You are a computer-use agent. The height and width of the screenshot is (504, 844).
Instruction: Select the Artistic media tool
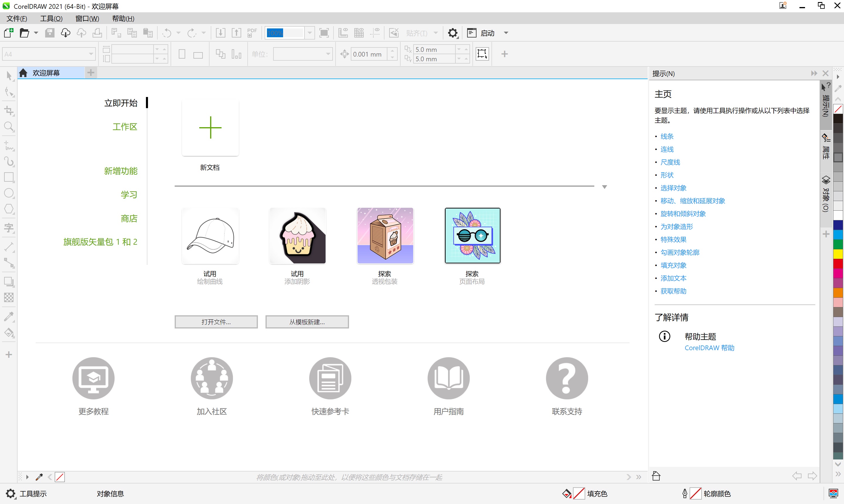[9, 162]
